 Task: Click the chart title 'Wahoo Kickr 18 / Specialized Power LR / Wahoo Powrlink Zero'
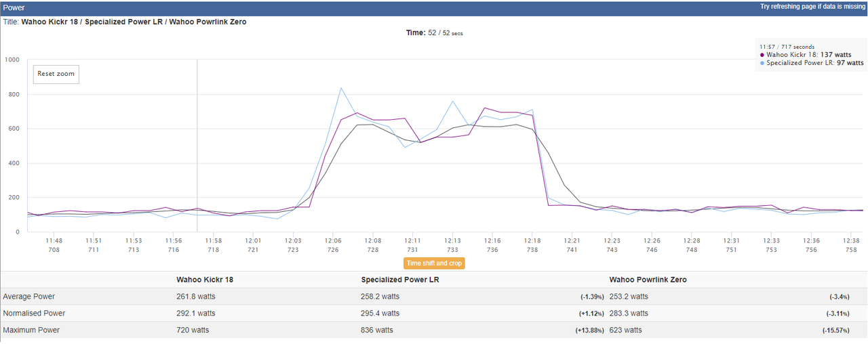(x=134, y=22)
